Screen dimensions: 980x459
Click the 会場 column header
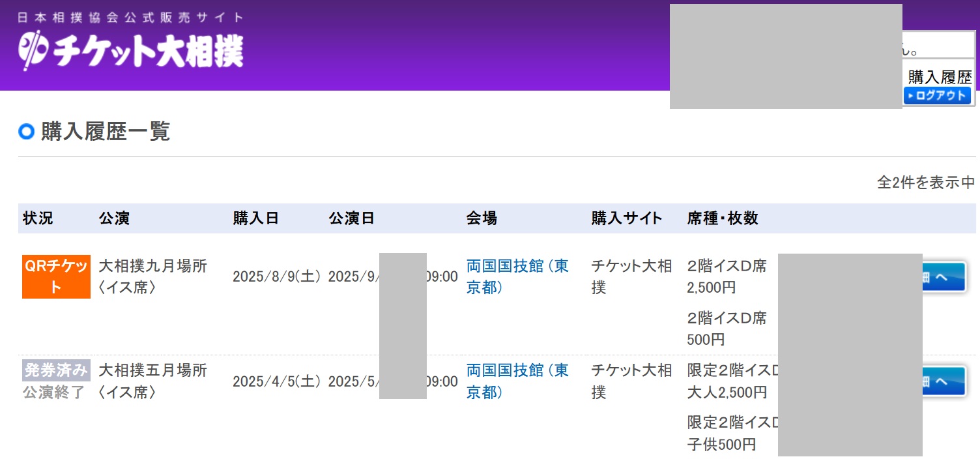point(482,218)
